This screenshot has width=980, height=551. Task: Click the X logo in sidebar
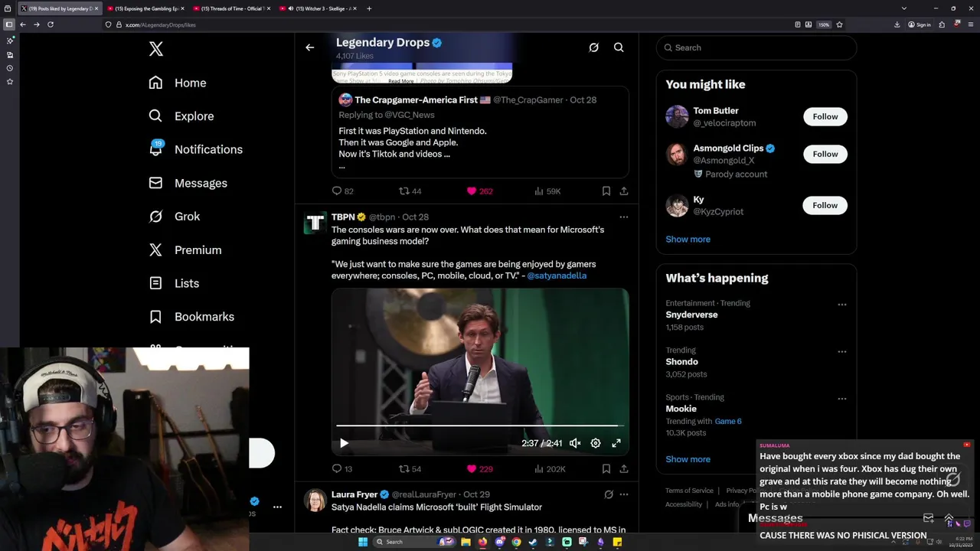(156, 49)
